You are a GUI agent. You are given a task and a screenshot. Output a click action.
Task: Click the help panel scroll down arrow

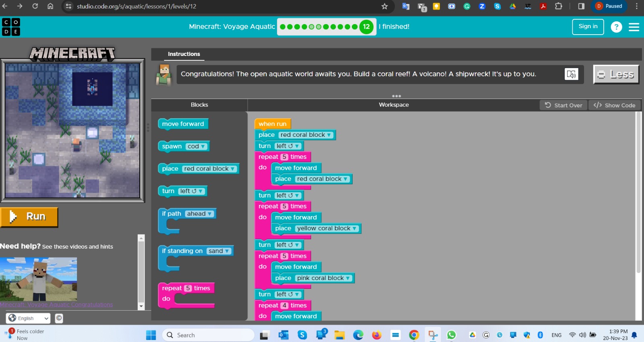[x=141, y=306]
